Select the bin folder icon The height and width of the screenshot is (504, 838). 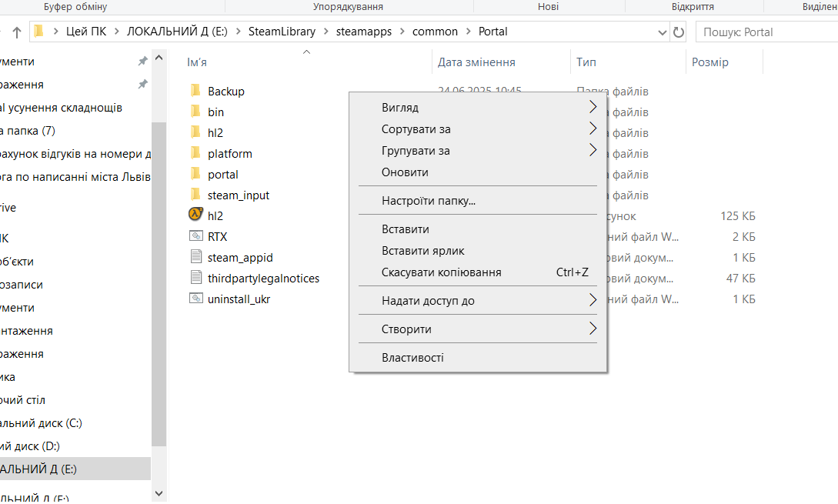coord(195,111)
